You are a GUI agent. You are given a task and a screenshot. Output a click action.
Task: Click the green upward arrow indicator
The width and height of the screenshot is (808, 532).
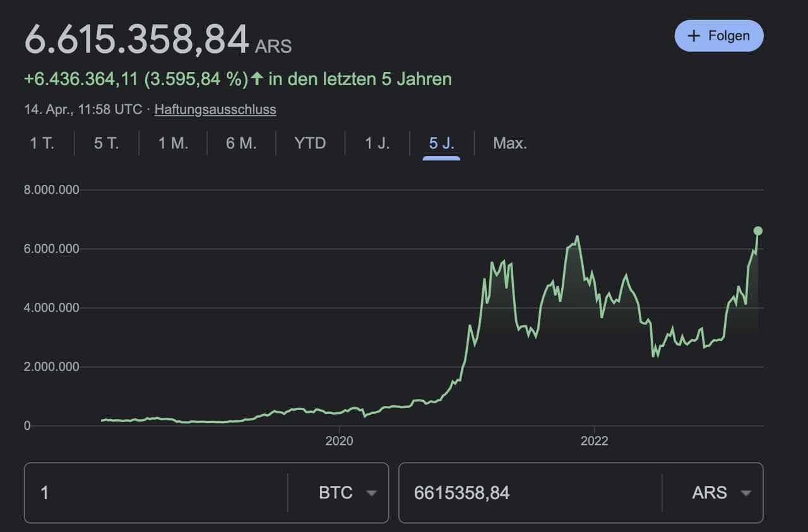pyautogui.click(x=257, y=79)
